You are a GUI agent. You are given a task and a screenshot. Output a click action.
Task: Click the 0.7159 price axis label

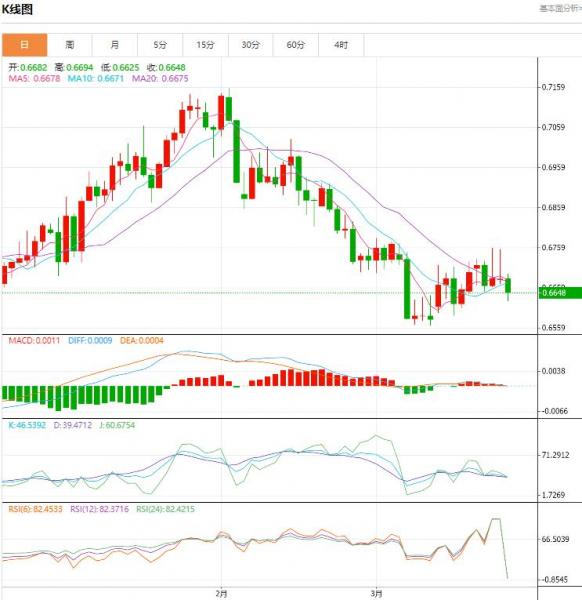[x=553, y=87]
